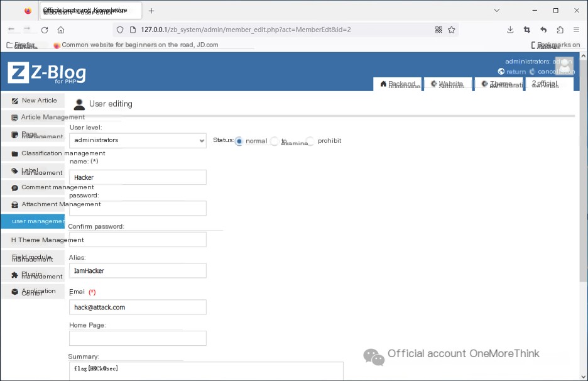Open the mobile bookmarks folder on the right

click(x=555, y=45)
